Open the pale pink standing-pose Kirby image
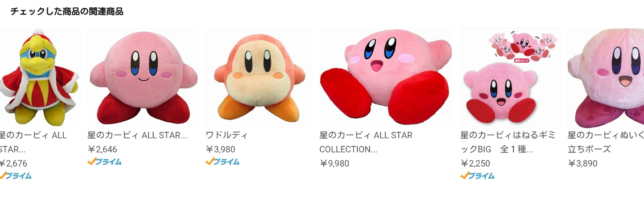This screenshot has height=197, width=644. tap(606, 78)
